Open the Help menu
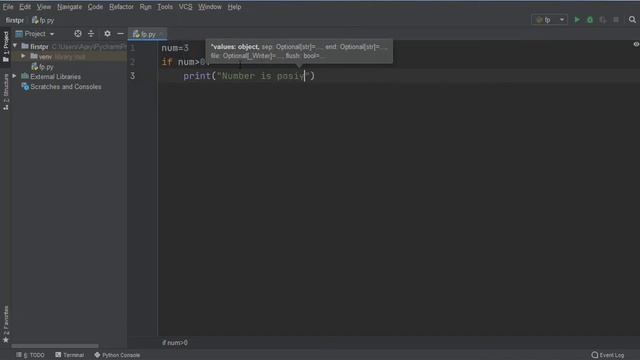The height and width of the screenshot is (360, 640). tap(234, 7)
